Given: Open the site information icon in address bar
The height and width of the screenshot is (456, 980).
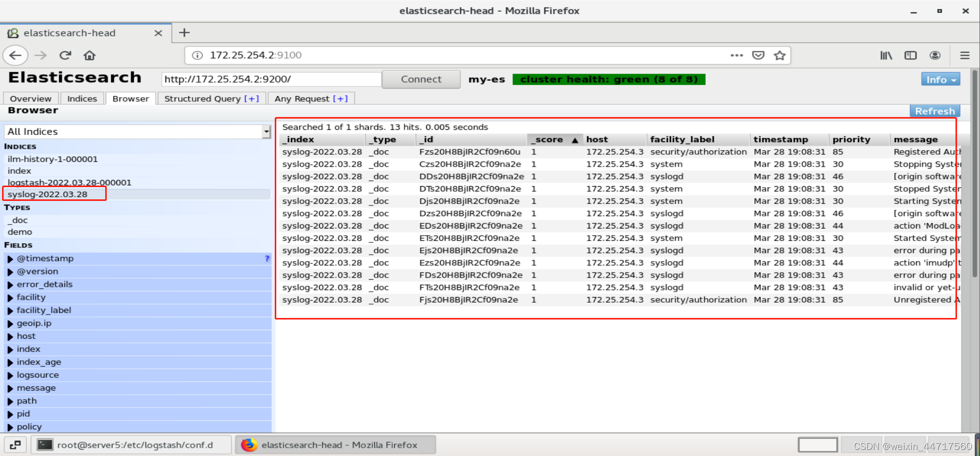Looking at the screenshot, I should 198,55.
